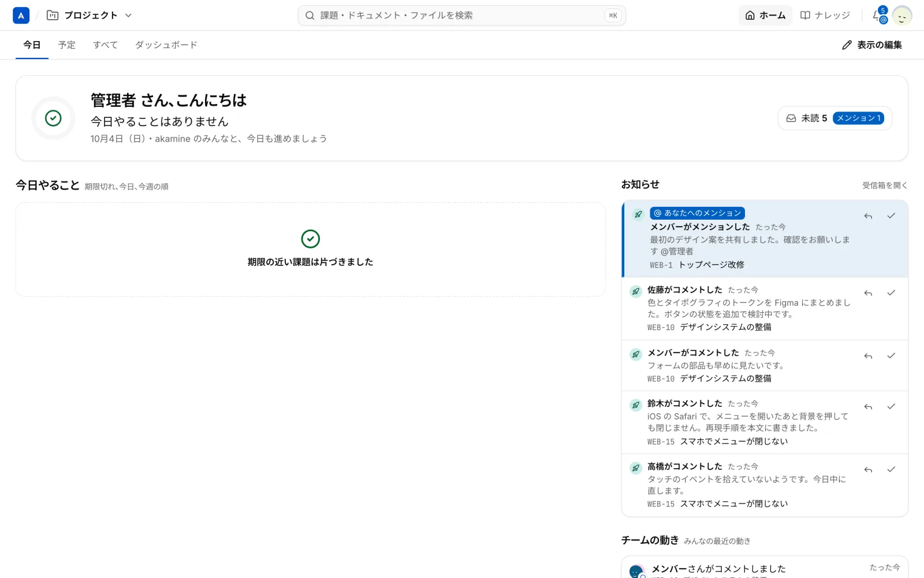Reply to 高橋がコメントした notification
This screenshot has width=924, height=578.
868,470
